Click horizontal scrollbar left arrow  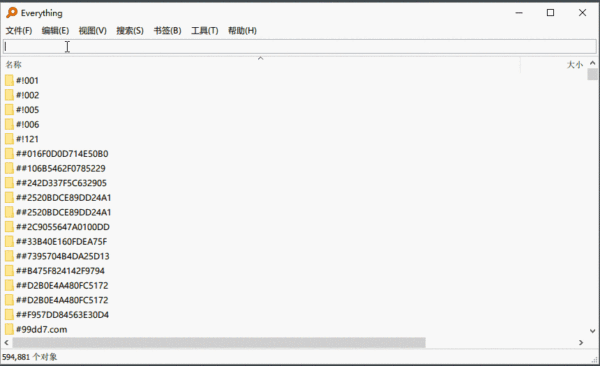click(7, 342)
